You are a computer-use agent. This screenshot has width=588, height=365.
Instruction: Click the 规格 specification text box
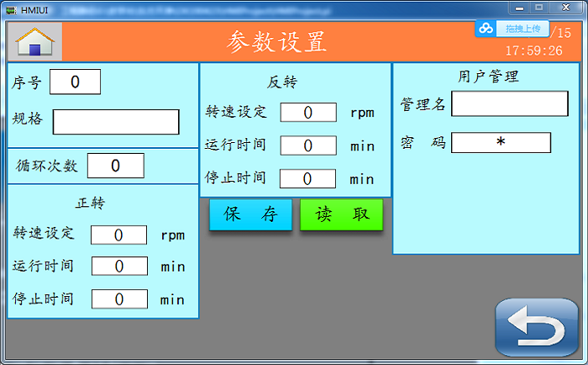(116, 122)
